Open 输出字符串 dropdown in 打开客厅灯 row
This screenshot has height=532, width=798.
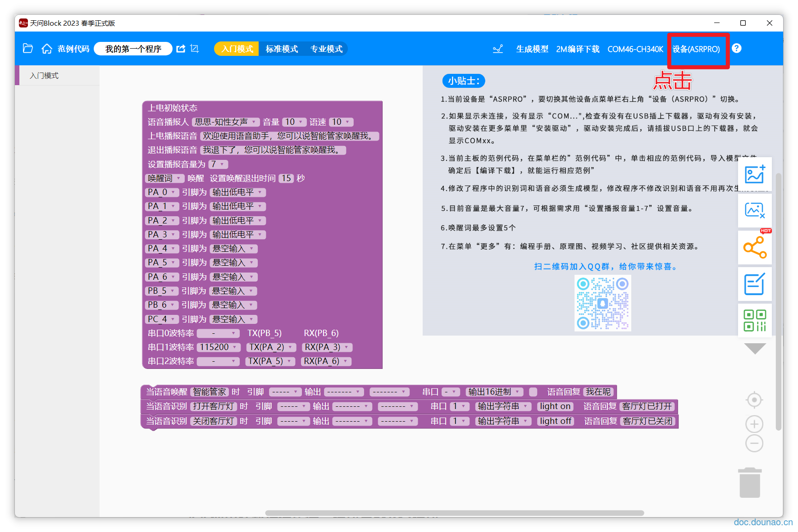tap(503, 406)
